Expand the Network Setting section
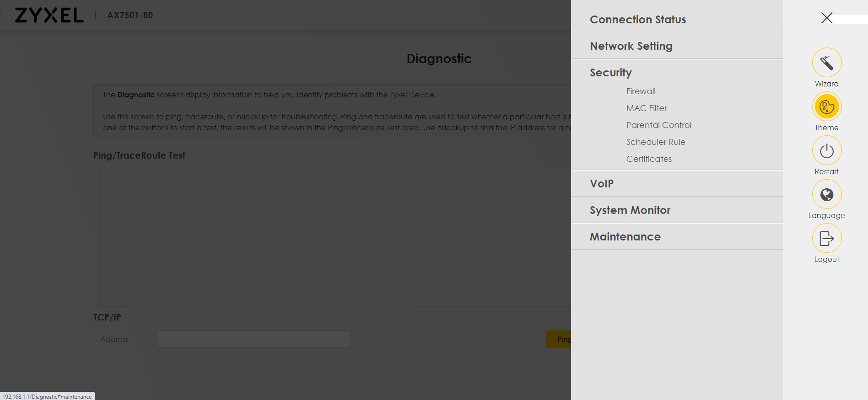This screenshot has height=400, width=868. [631, 46]
